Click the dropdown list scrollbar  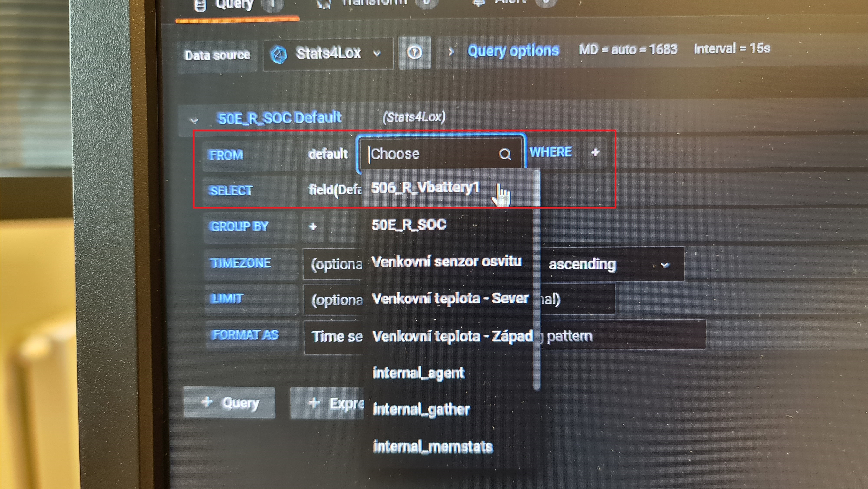(536, 280)
